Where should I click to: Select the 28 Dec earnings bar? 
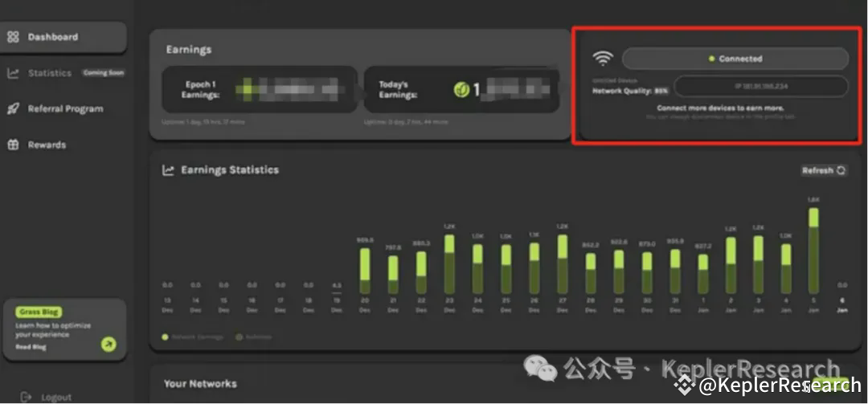(591, 273)
